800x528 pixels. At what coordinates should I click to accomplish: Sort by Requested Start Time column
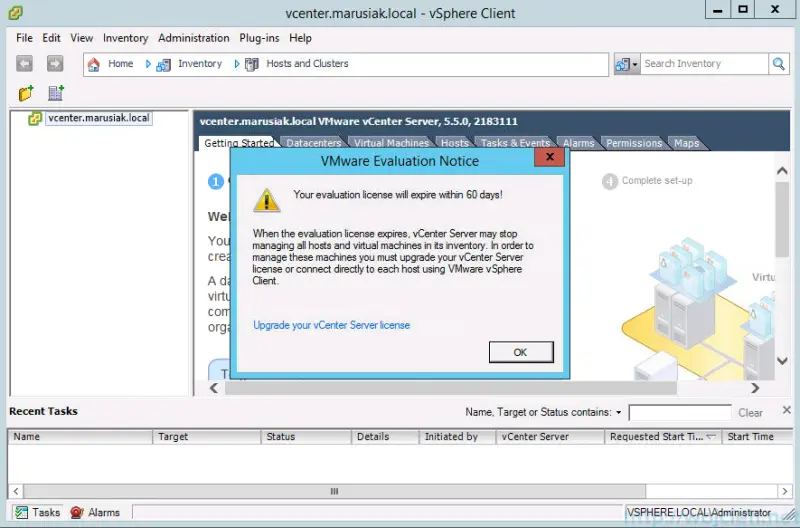663,437
